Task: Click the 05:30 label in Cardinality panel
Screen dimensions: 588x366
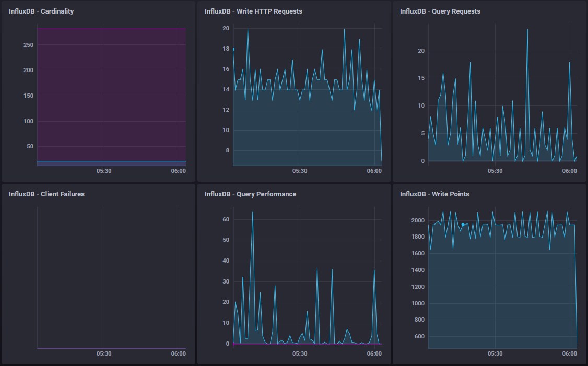Action: pos(104,171)
